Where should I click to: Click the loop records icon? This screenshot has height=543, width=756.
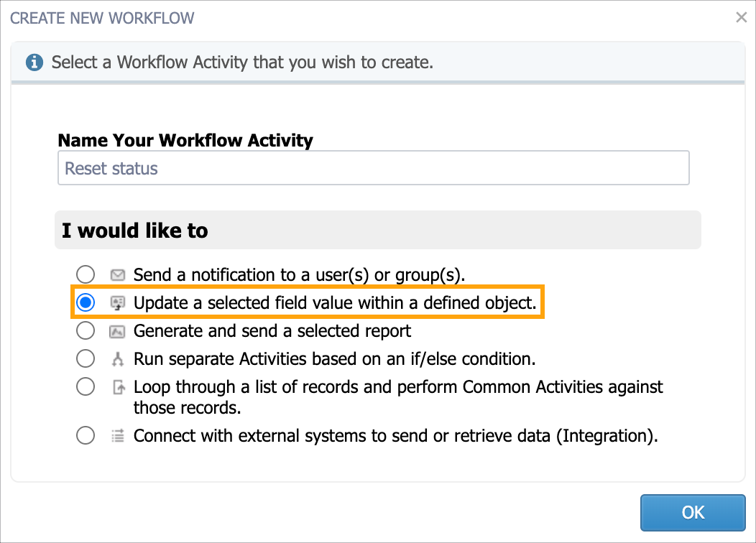point(119,387)
